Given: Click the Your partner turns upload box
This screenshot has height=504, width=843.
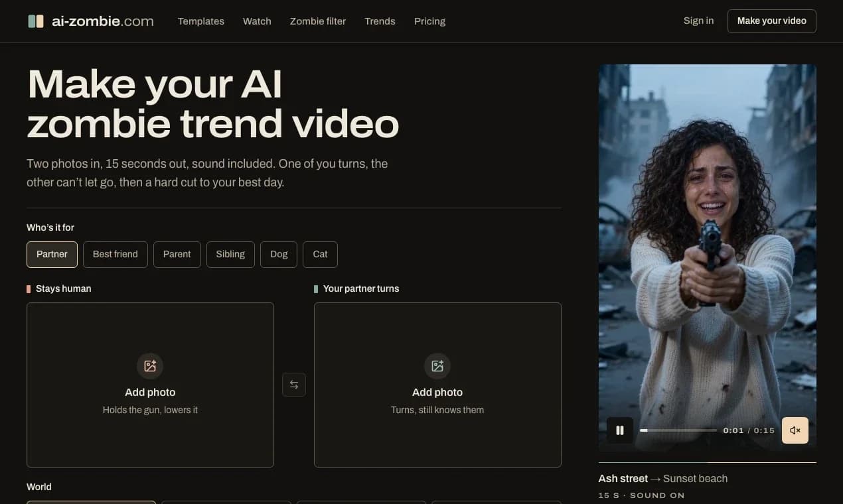Looking at the screenshot, I should pyautogui.click(x=437, y=385).
